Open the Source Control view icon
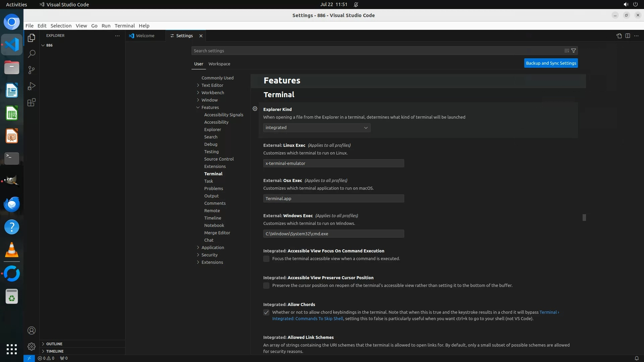644x362 pixels. pyautogui.click(x=32, y=70)
